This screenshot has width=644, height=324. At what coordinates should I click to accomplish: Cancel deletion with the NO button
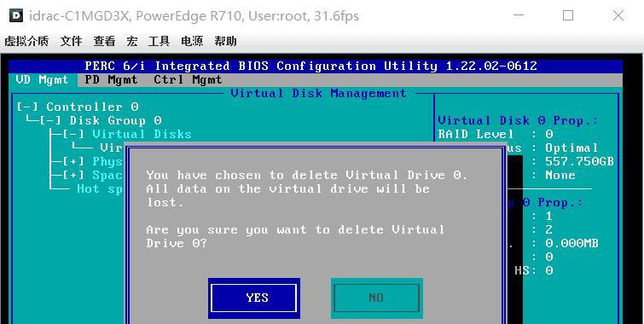[x=377, y=298]
